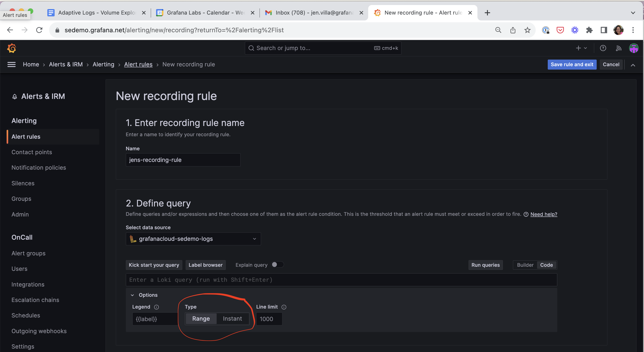Open the Line limit info tooltip icon
This screenshot has width=644, height=352.
click(x=284, y=307)
